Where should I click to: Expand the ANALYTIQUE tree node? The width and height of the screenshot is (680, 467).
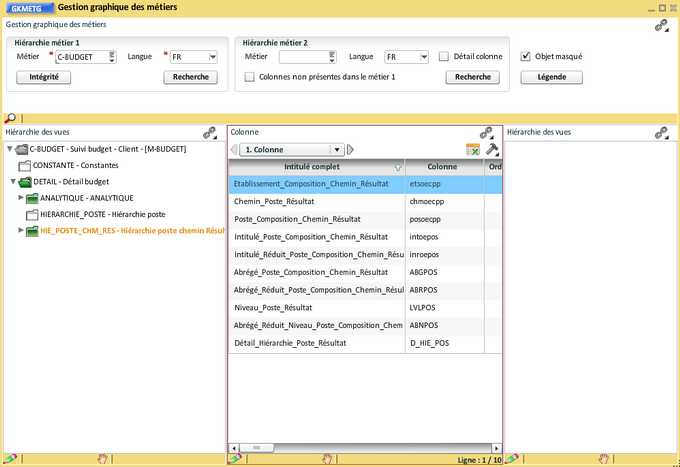pos(21,198)
